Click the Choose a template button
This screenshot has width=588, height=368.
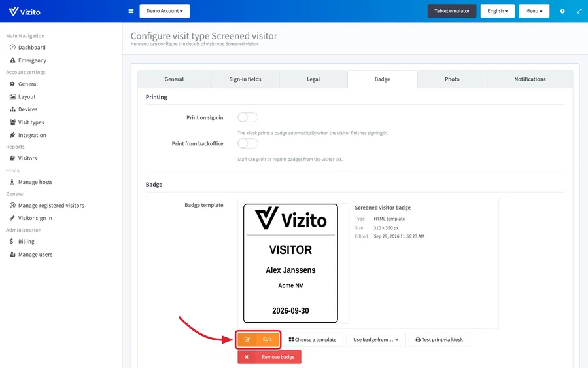coord(313,339)
